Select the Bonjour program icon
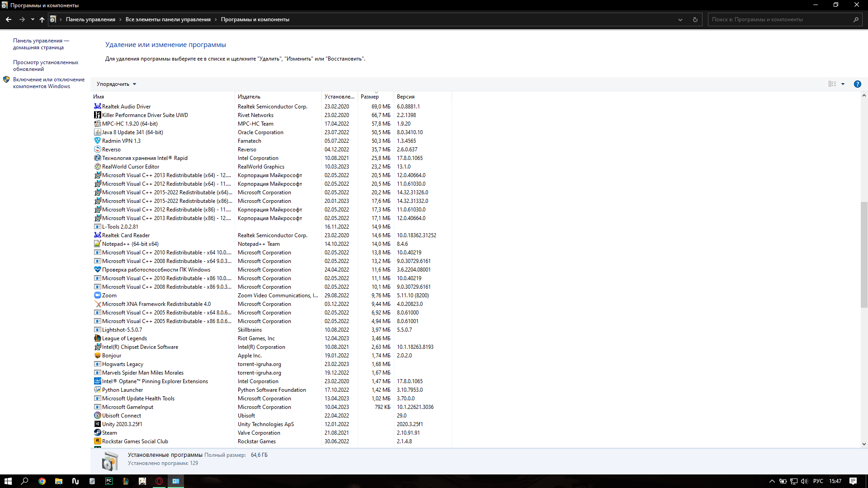This screenshot has height=488, width=868. pos(97,355)
